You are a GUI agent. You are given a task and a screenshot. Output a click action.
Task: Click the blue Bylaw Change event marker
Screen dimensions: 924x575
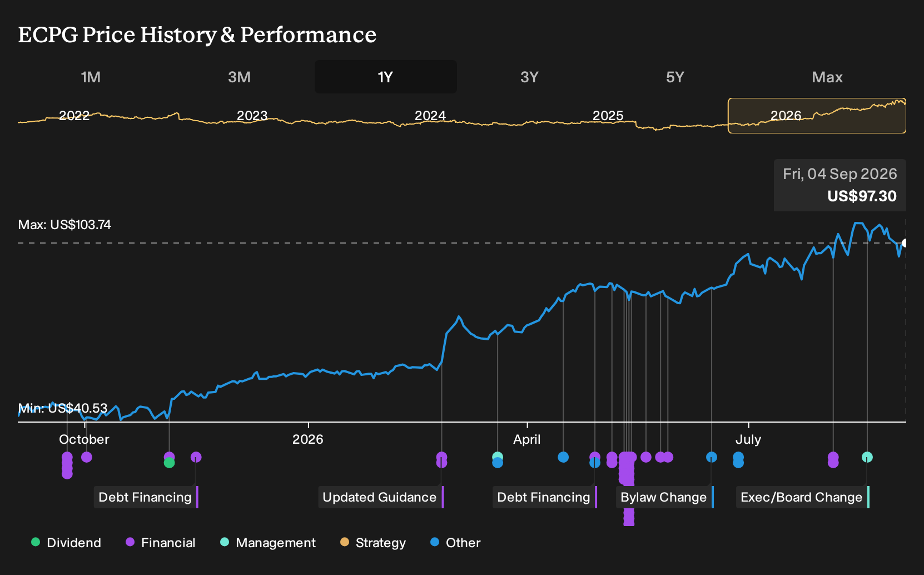click(x=712, y=457)
